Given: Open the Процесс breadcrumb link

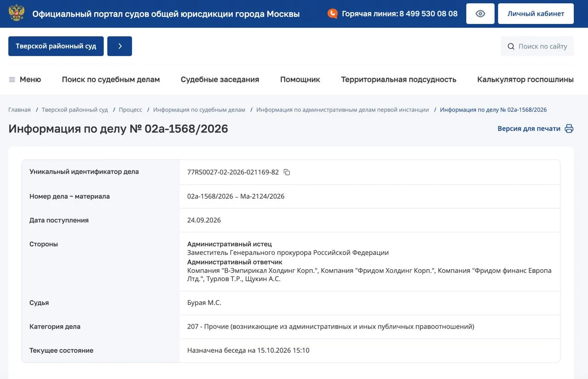Looking at the screenshot, I should click(x=130, y=110).
